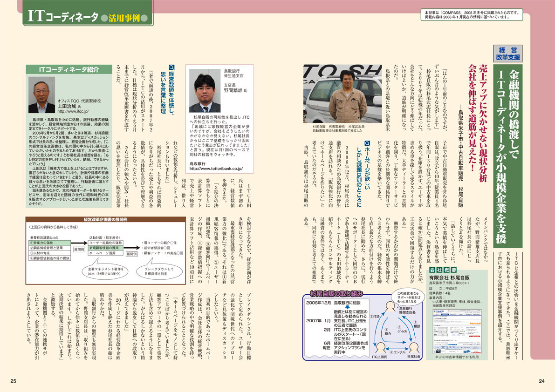Click the 主要マネジメント要件を抽出 speech bubble

click(x=106, y=271)
